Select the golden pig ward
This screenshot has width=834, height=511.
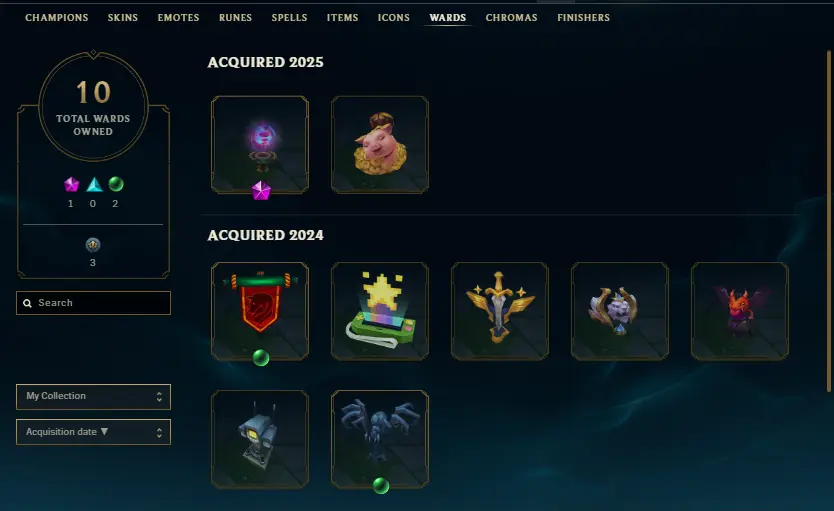(x=380, y=145)
